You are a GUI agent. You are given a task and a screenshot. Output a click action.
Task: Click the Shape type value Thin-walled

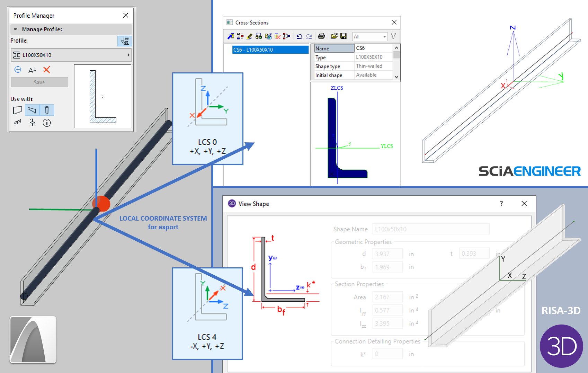point(374,66)
